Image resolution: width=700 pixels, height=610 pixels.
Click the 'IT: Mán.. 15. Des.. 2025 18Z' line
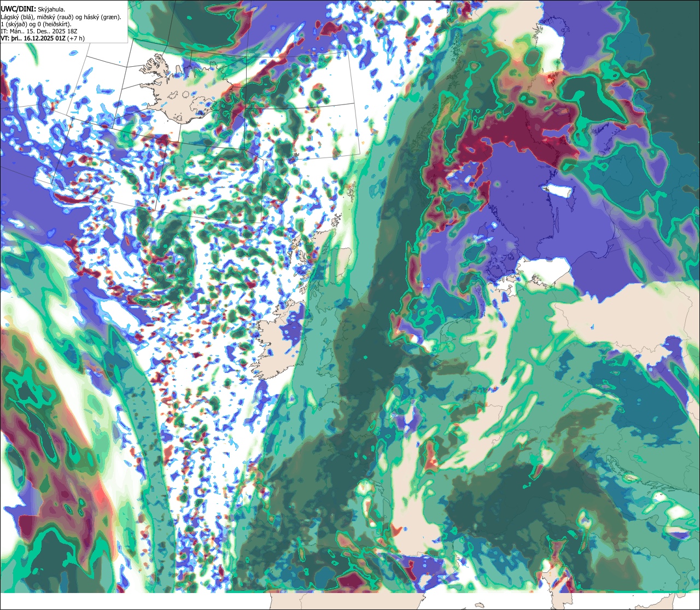point(39,31)
